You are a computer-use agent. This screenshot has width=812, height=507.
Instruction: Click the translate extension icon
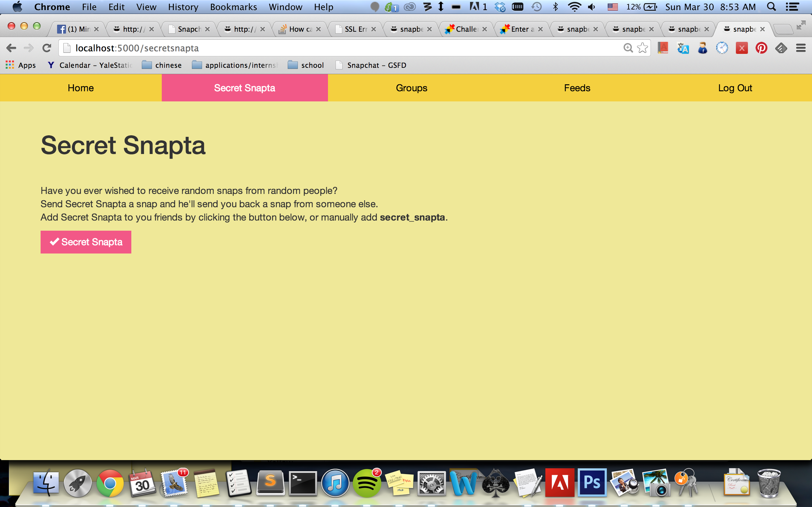(683, 48)
